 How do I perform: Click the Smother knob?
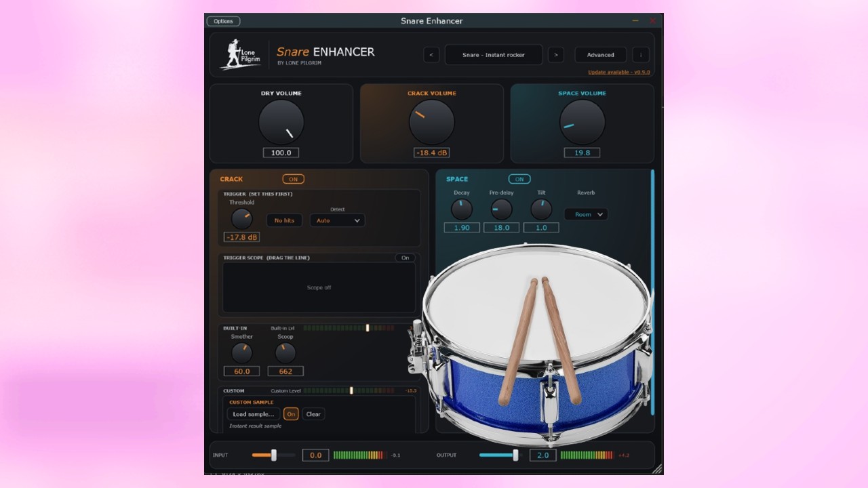pyautogui.click(x=242, y=352)
